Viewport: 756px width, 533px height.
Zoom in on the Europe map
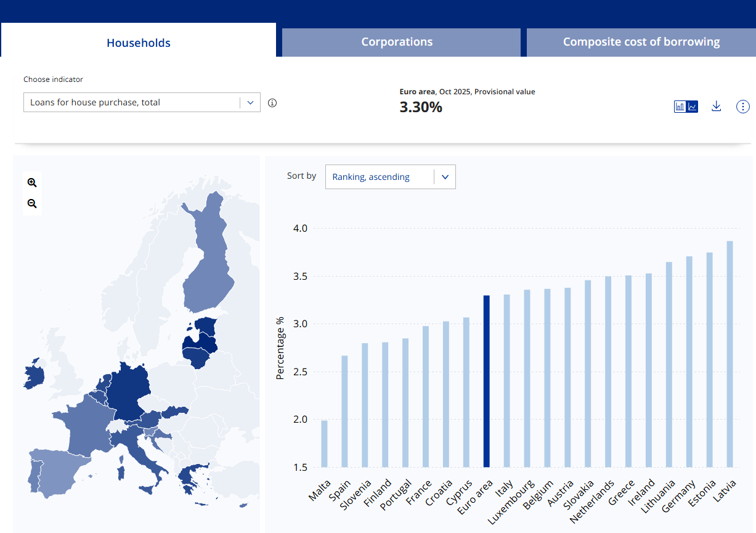point(32,183)
